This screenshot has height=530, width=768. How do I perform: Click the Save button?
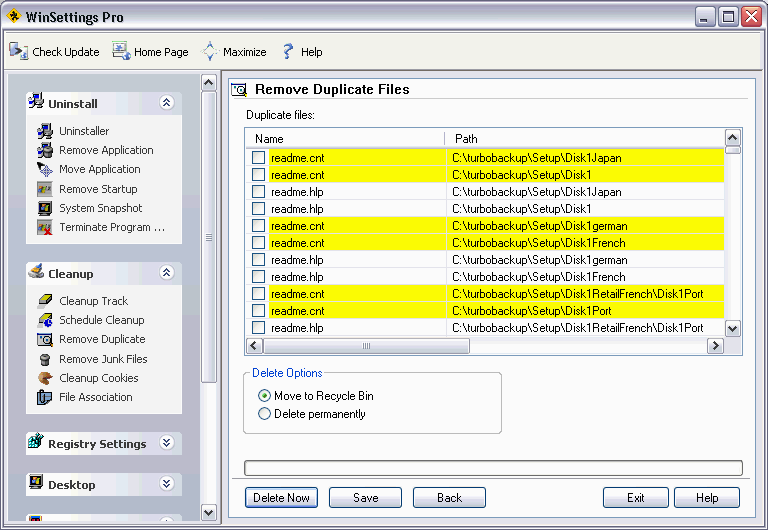365,498
